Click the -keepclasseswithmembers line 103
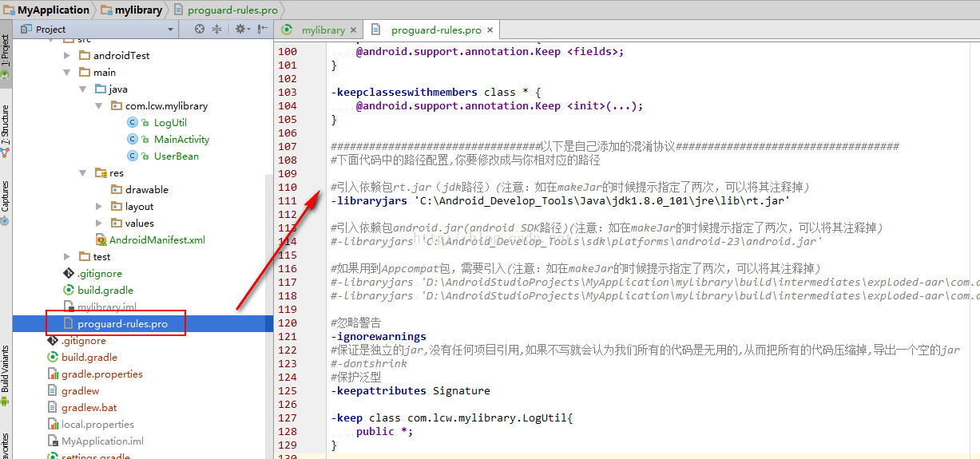 (435, 92)
